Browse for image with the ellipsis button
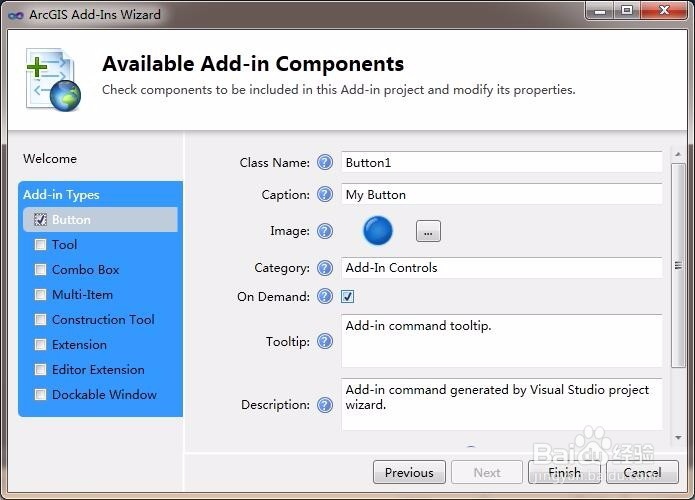Viewport: 695px width, 500px height. pyautogui.click(x=428, y=231)
